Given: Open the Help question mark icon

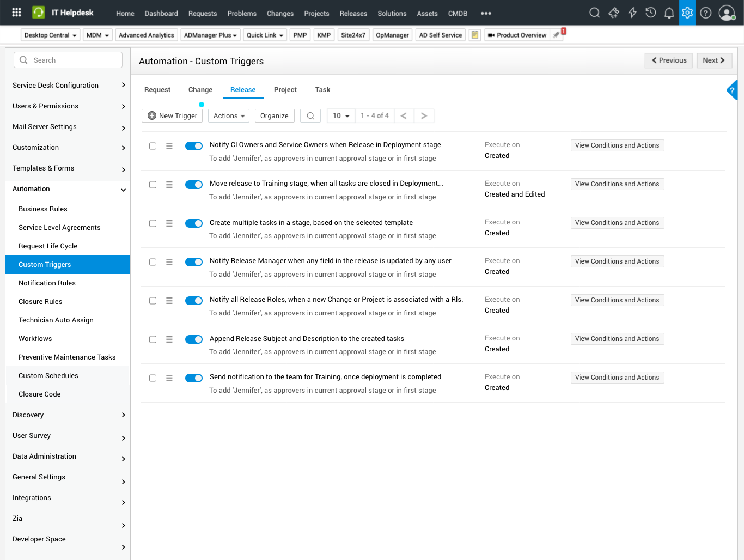Looking at the screenshot, I should pos(706,12).
